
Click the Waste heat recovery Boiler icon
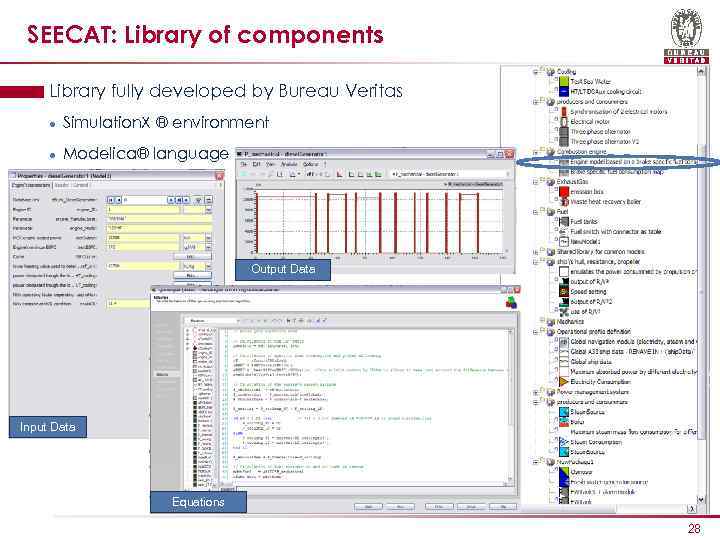[x=564, y=202]
